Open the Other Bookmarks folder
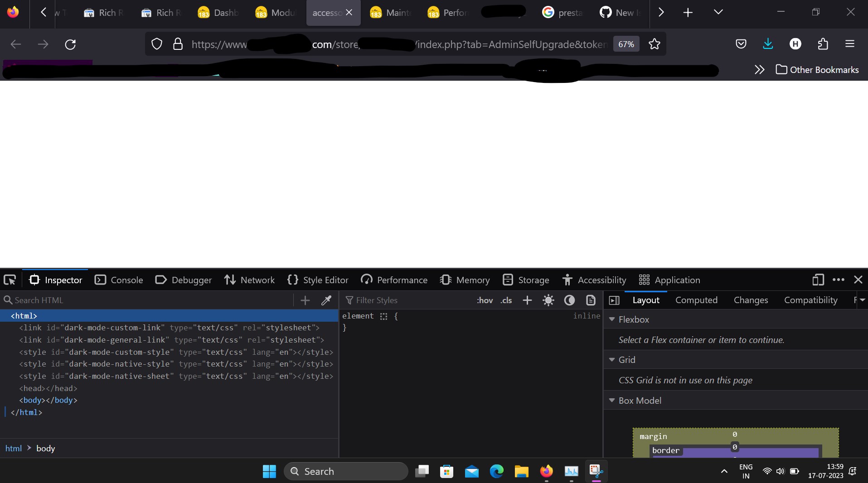868x483 pixels. (818, 70)
